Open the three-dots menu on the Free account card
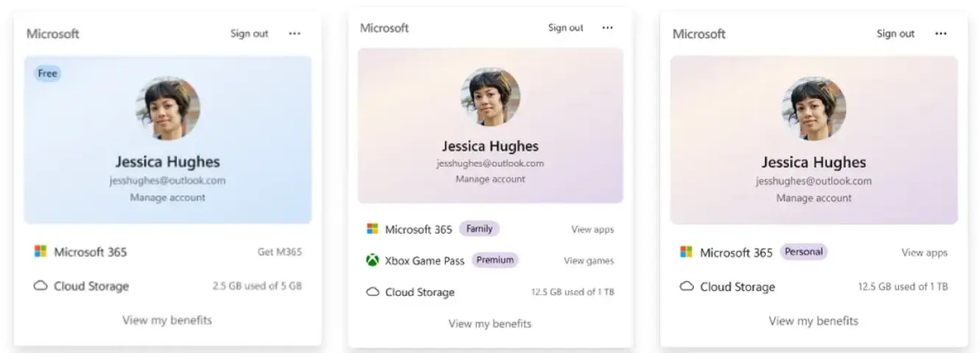Viewport: 980px width, 353px height. (295, 34)
